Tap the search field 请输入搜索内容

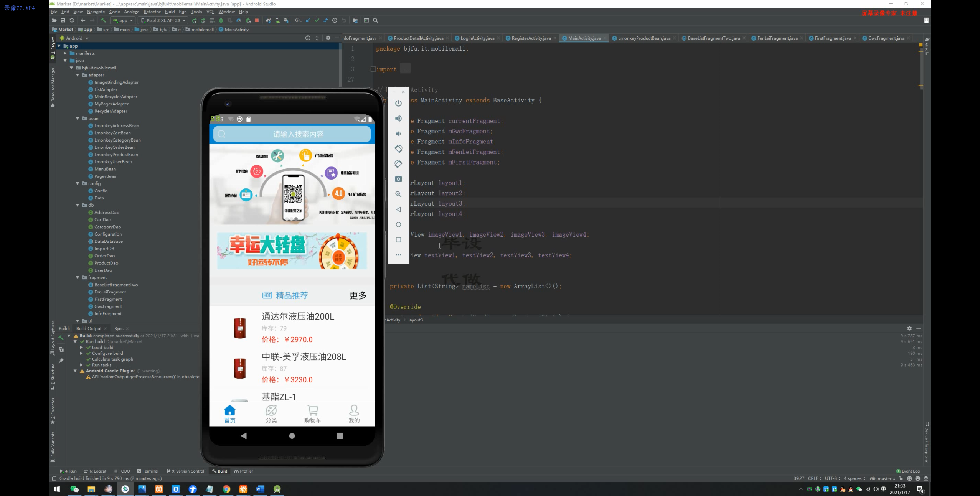292,134
